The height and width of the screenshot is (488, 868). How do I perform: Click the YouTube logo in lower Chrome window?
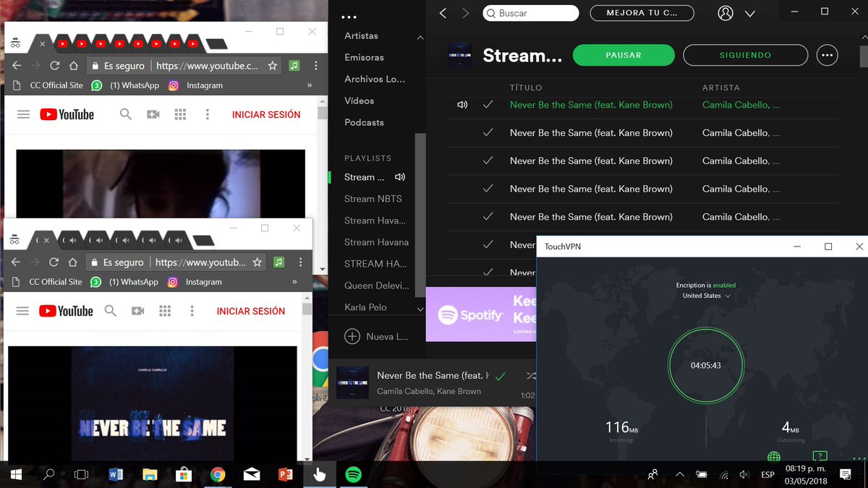pos(66,311)
